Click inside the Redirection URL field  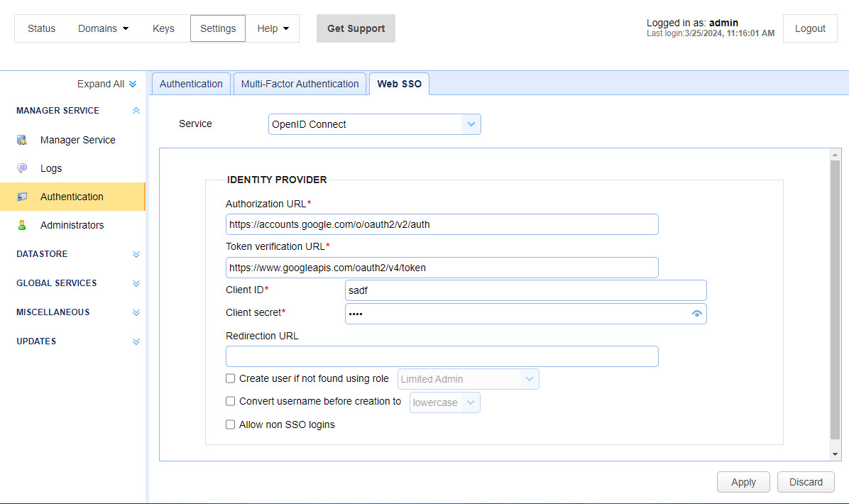[x=440, y=356]
